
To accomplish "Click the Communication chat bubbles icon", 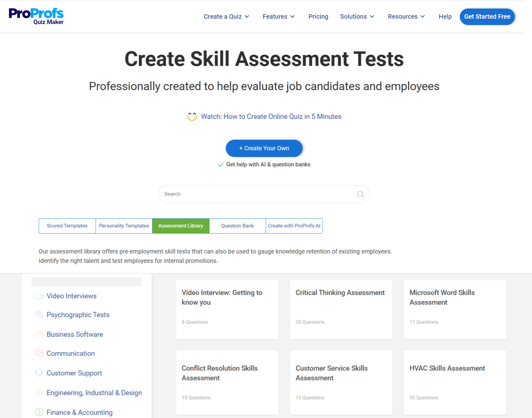I will tap(39, 353).
